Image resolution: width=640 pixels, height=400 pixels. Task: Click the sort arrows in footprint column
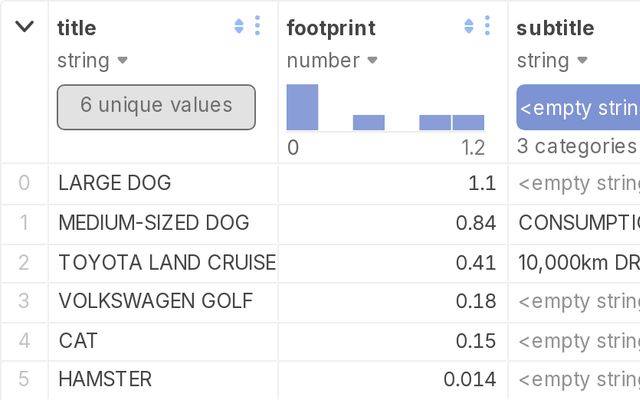point(469,27)
